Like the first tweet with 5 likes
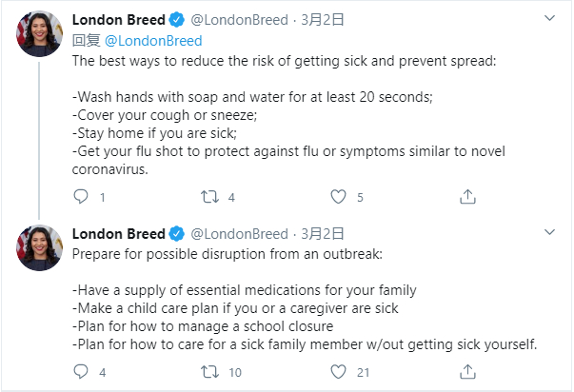574x392 pixels. point(338,198)
